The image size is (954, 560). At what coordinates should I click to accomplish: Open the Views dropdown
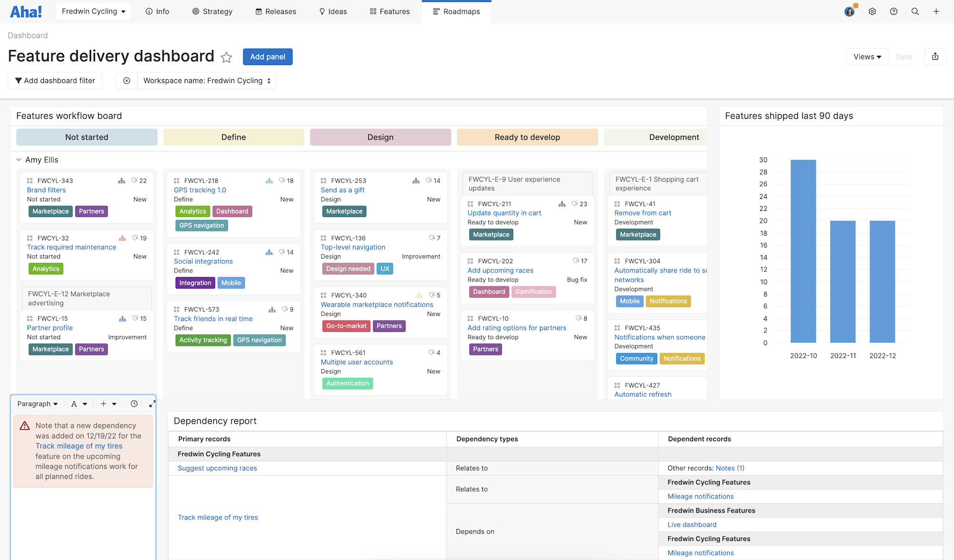(x=867, y=56)
